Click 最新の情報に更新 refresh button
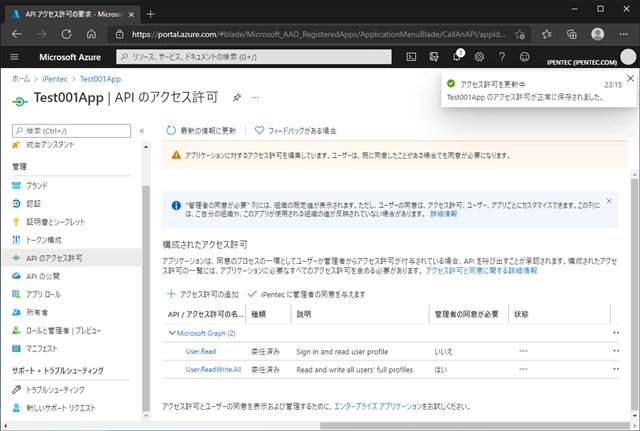This screenshot has width=640, height=431. pyautogui.click(x=201, y=131)
